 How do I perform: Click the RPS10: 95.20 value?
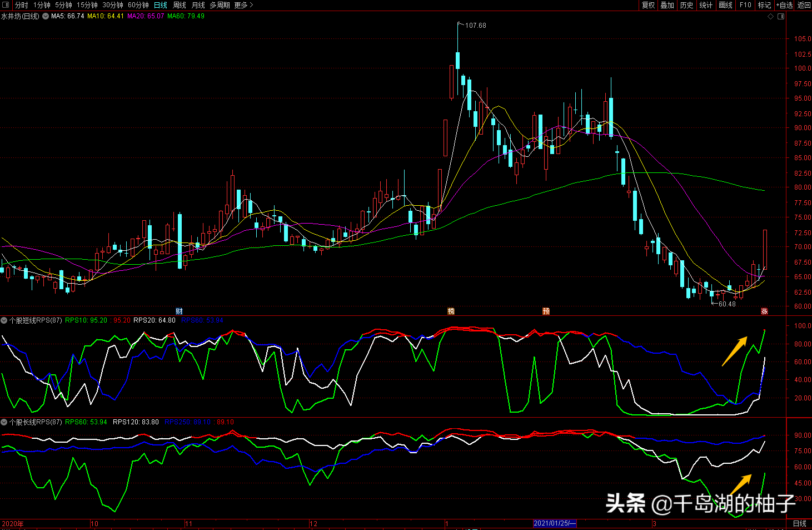point(86,320)
